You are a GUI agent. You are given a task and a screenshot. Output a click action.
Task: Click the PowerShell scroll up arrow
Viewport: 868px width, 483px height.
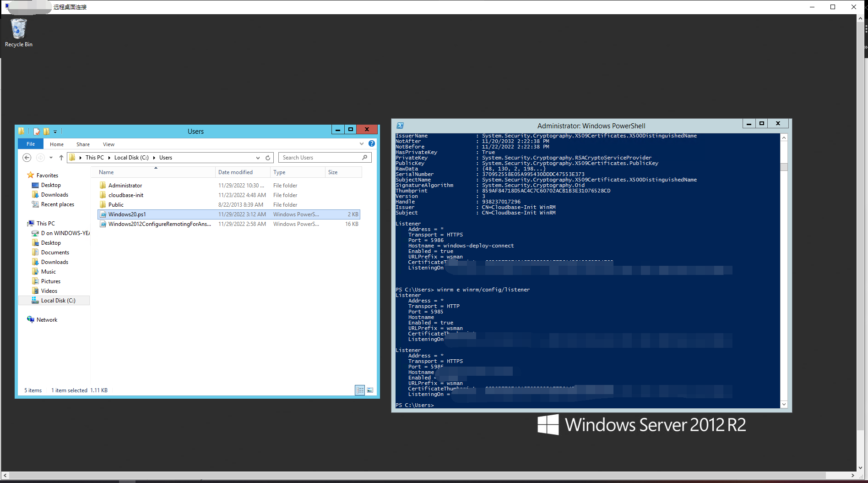coord(784,137)
